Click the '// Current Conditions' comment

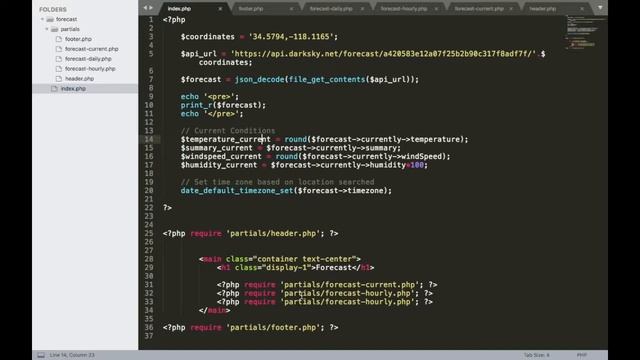(x=228, y=131)
